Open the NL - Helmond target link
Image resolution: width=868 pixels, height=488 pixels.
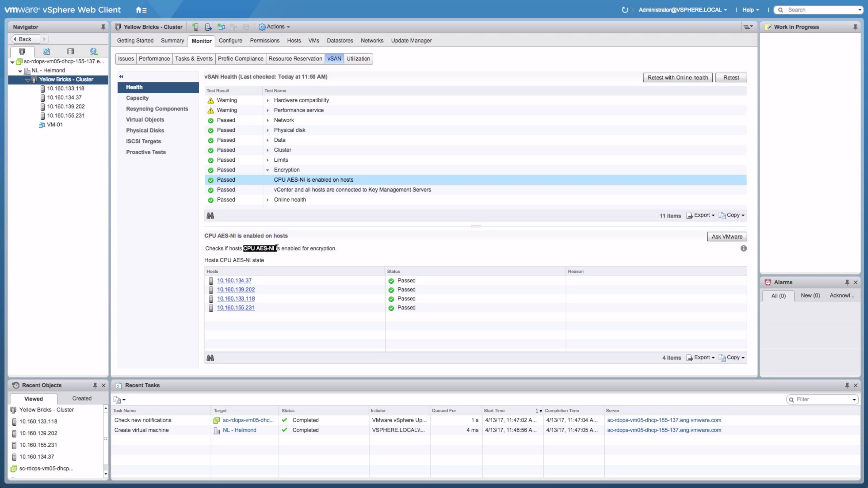pyautogui.click(x=239, y=430)
